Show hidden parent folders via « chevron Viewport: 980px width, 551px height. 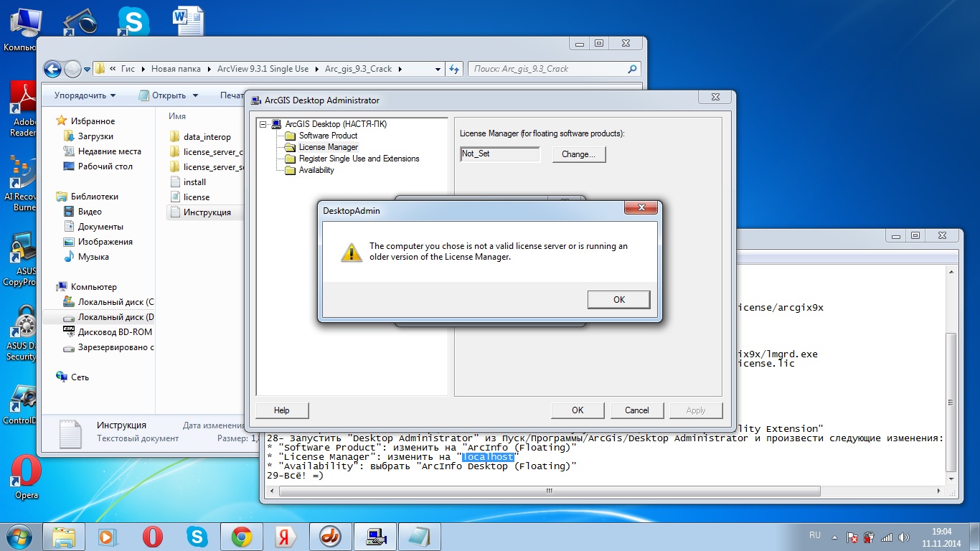pos(112,69)
